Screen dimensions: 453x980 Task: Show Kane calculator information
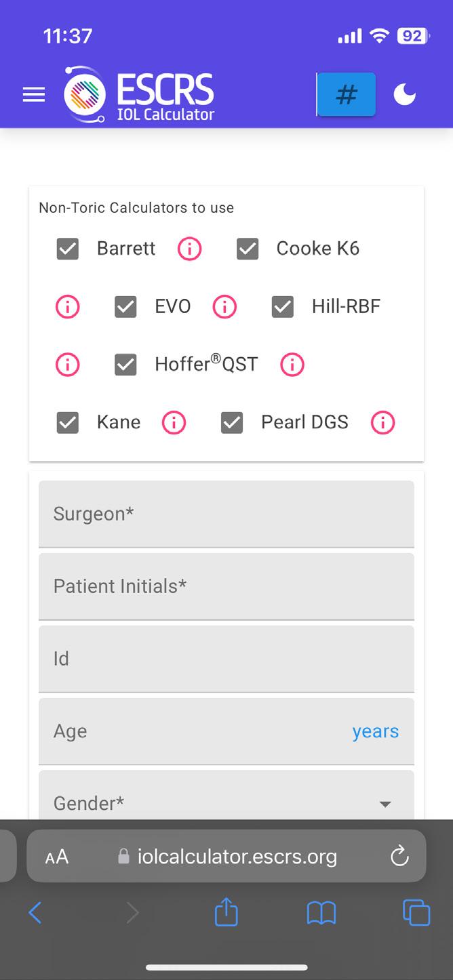click(174, 423)
